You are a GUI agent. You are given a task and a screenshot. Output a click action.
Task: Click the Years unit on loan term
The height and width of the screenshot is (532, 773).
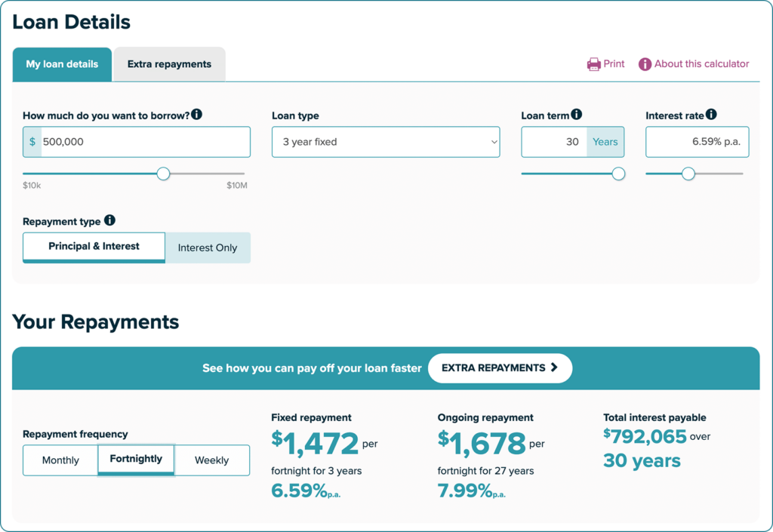click(x=605, y=142)
